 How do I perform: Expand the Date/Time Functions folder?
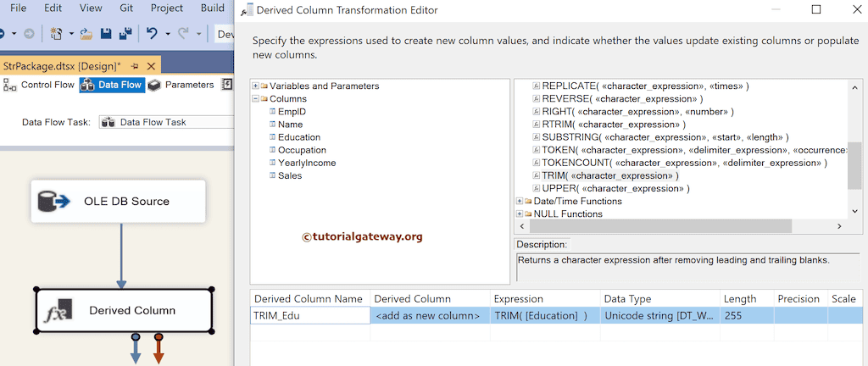click(x=520, y=202)
